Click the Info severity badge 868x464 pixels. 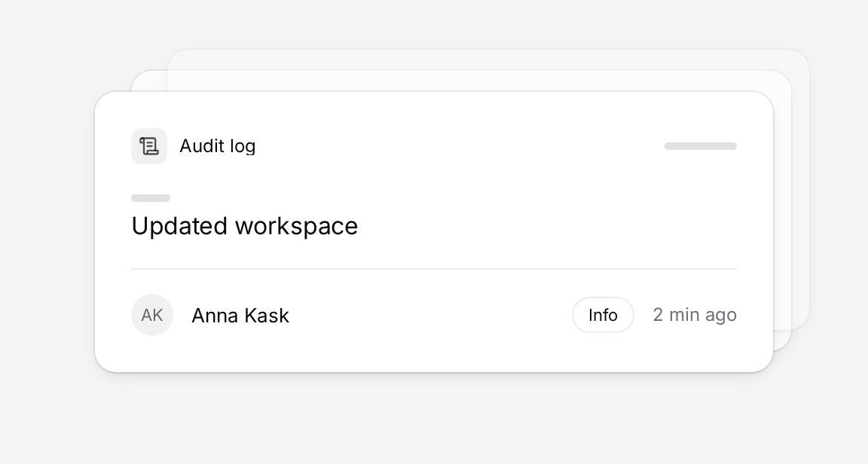coord(603,315)
